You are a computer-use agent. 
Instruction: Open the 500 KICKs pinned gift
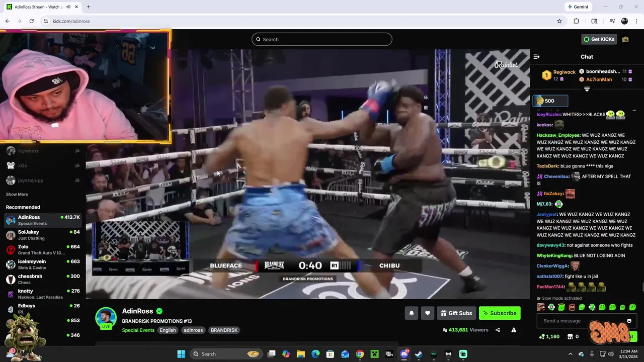(550, 101)
